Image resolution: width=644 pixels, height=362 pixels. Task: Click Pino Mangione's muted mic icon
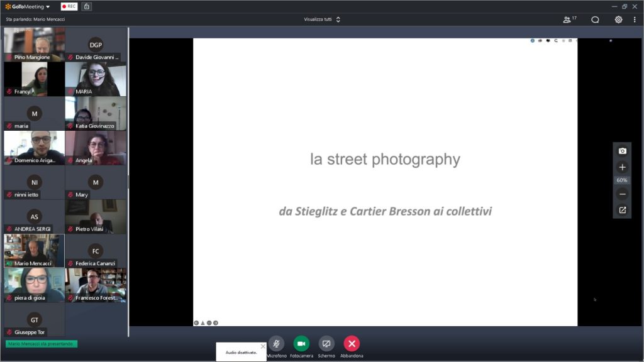point(9,57)
